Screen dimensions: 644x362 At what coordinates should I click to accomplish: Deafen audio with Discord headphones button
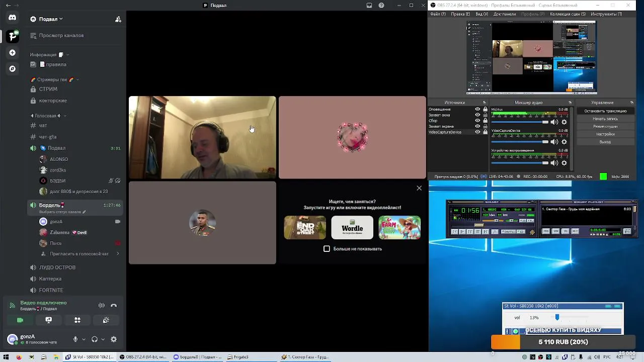pos(95,339)
